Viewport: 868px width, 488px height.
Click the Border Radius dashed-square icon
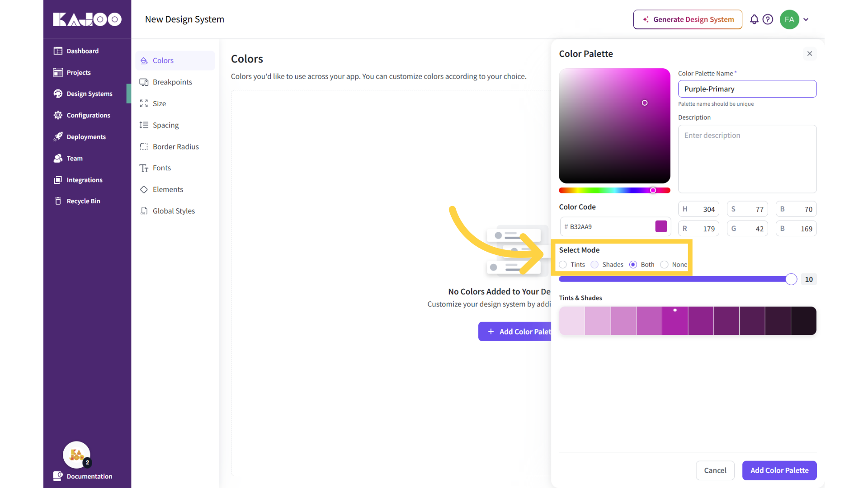[144, 146]
